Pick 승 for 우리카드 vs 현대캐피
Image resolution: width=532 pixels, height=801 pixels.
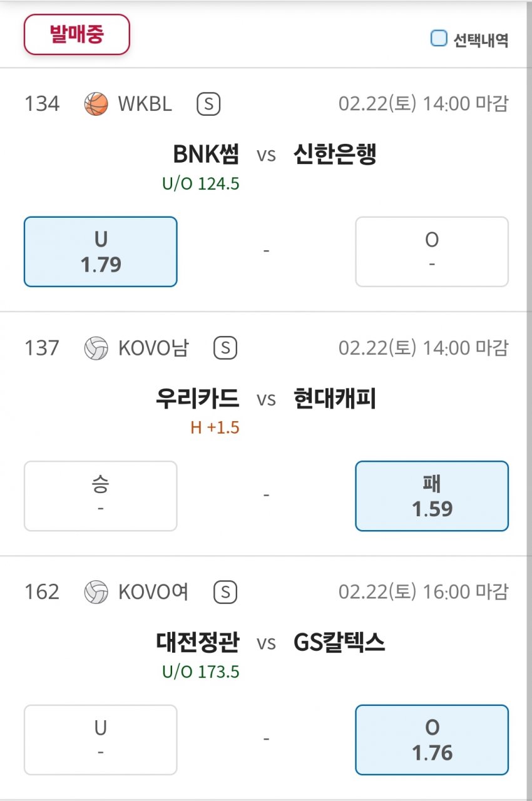pyautogui.click(x=101, y=496)
